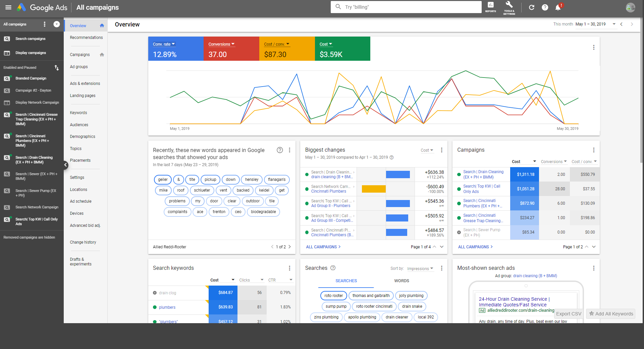Open the hamburger main menu

8,7
